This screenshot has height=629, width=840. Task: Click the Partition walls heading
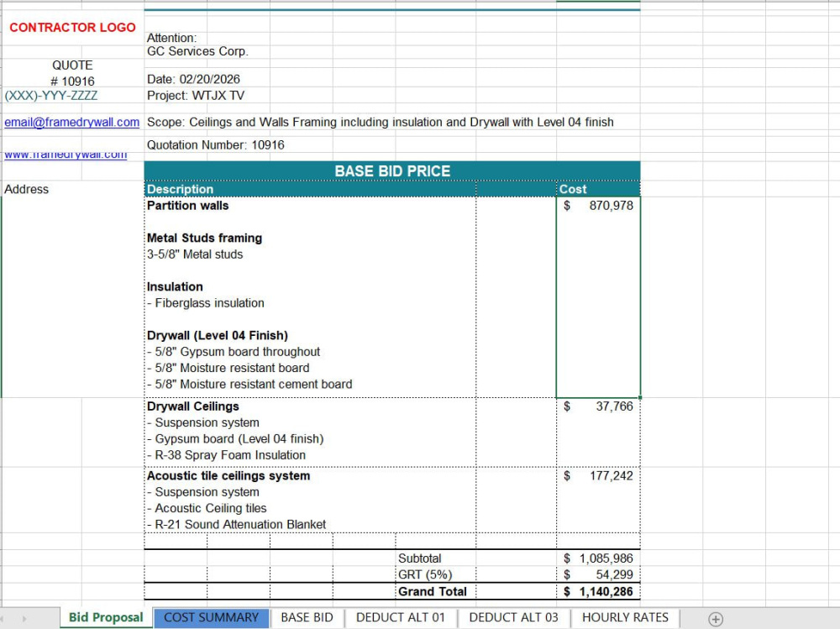click(187, 206)
